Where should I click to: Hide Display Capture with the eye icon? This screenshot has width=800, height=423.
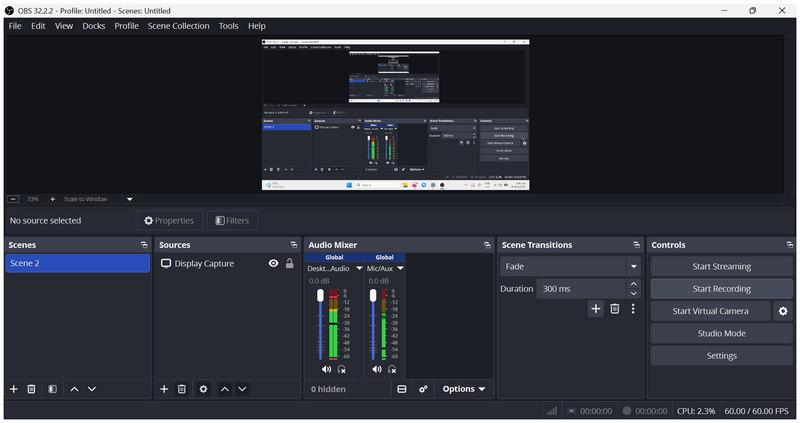pos(273,263)
